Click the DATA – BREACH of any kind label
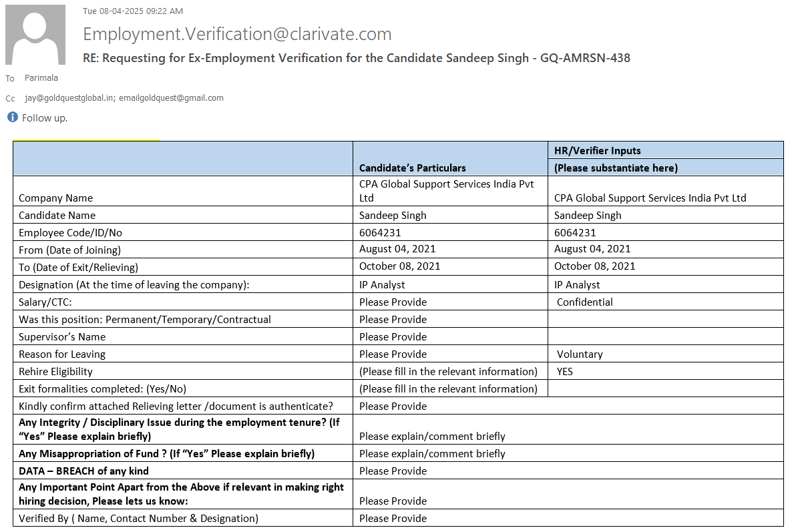 tap(83, 471)
